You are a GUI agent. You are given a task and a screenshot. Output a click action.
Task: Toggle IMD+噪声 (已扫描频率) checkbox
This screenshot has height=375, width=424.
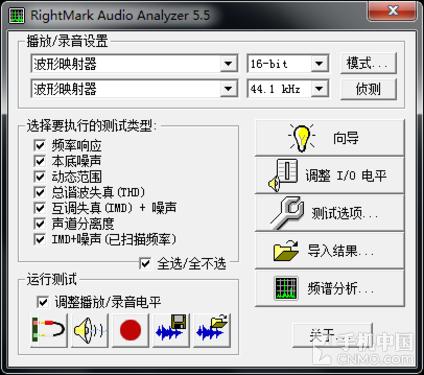tap(40, 239)
